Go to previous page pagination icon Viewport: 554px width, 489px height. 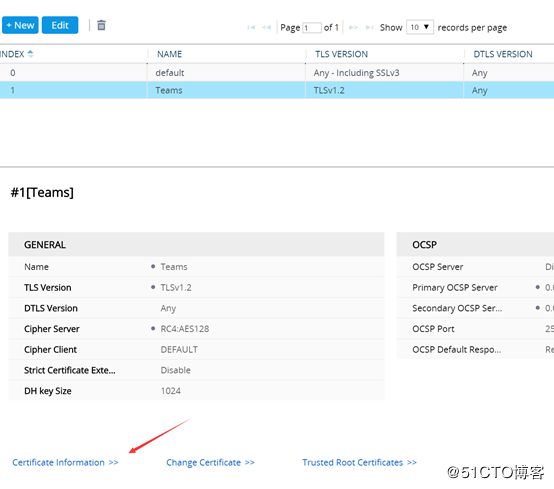(x=266, y=28)
